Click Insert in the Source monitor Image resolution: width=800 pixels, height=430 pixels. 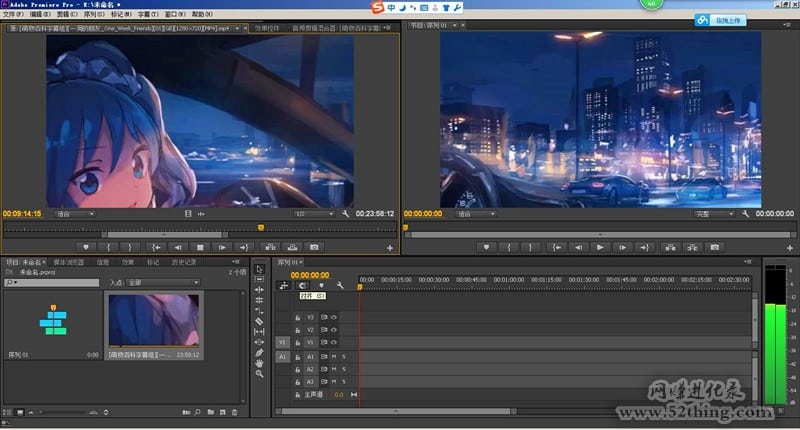[x=270, y=247]
